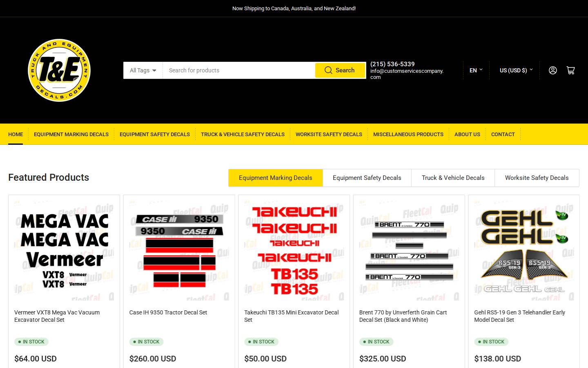Open the shopping cart icon
Image resolution: width=588 pixels, height=368 pixels.
[x=570, y=70]
